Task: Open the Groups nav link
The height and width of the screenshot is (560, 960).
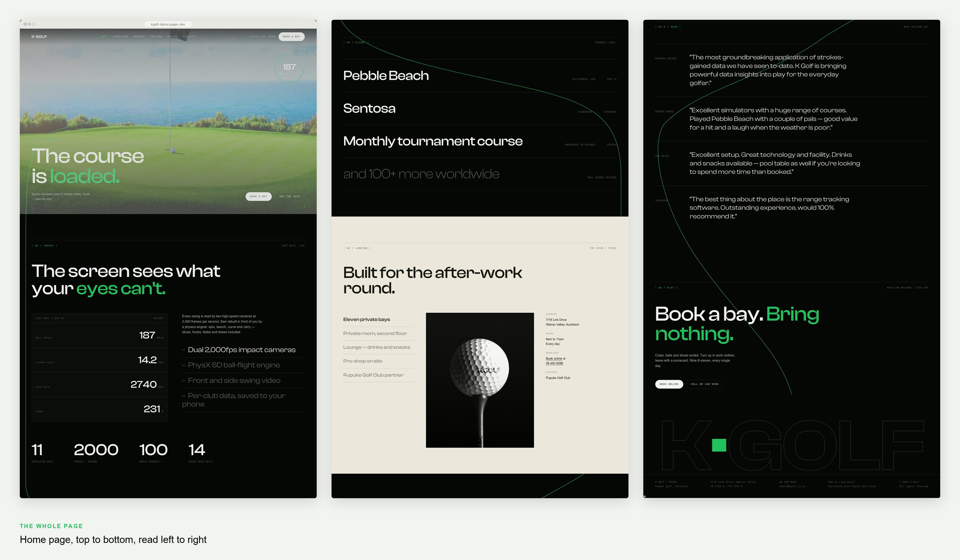Action: [172, 37]
